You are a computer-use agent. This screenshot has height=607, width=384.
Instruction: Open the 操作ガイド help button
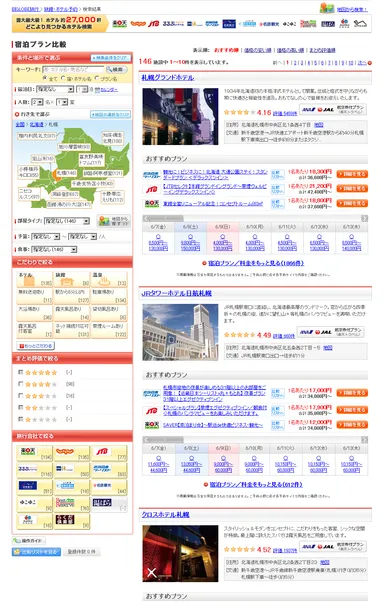[29, 540]
